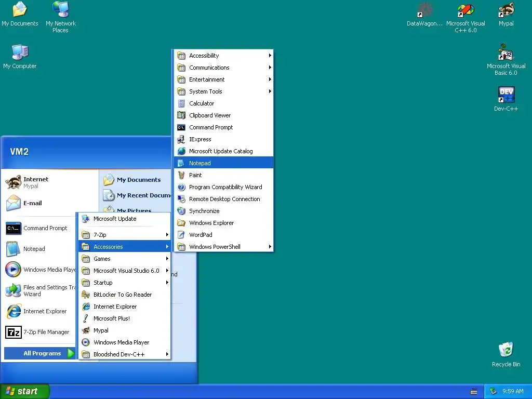Open My Documents in Start menu right pane
Viewport: 532px width, 399px height.
[x=136, y=180]
